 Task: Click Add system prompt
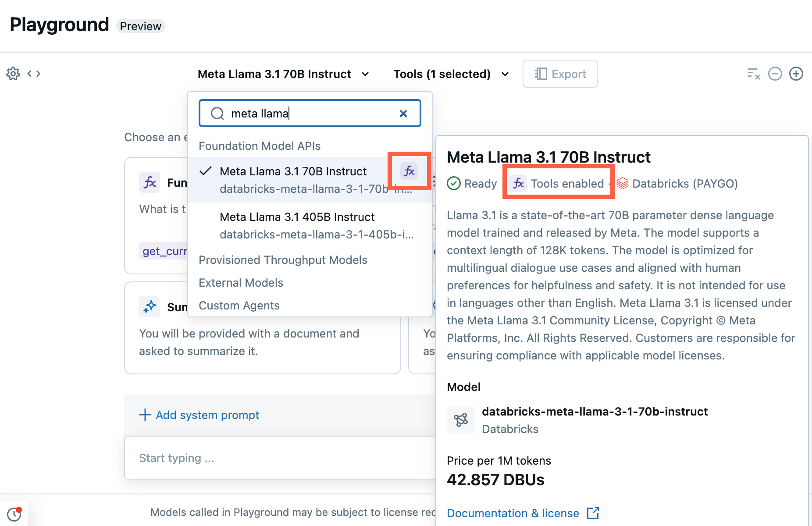coord(199,415)
